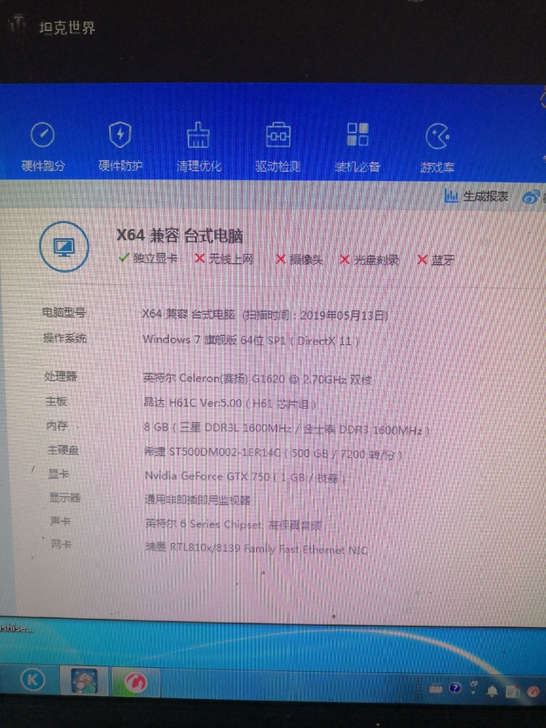
Task: Click the blue help question mark tray icon
Action: tap(455, 688)
